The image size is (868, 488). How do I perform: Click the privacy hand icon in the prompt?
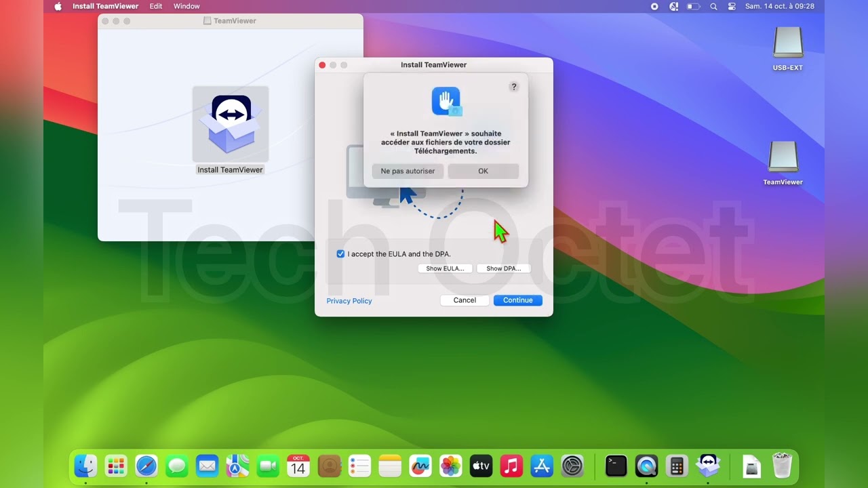pos(446,102)
